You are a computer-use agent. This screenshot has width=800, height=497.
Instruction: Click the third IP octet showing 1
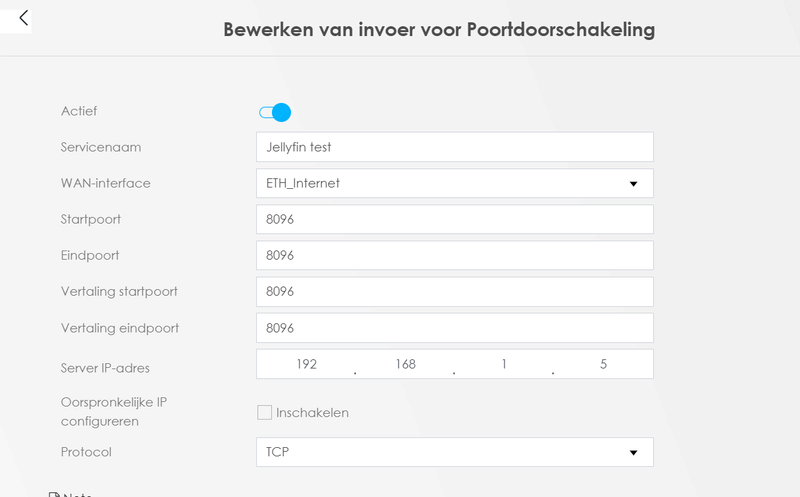(504, 364)
